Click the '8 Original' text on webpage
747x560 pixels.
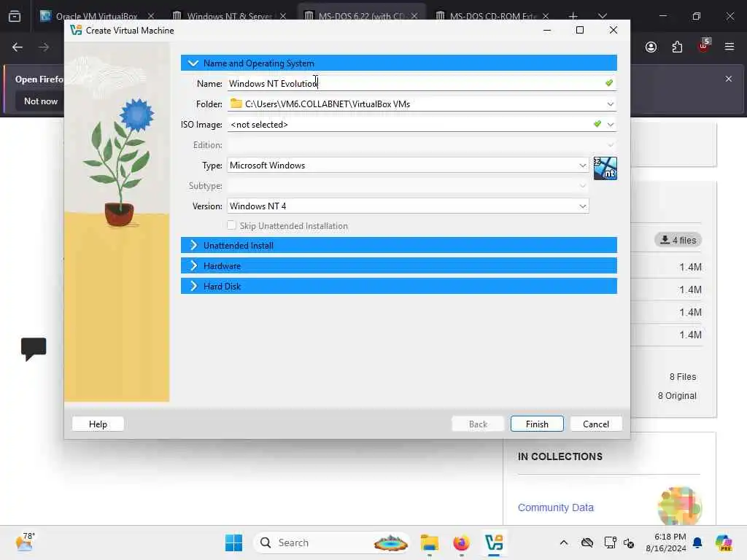point(677,396)
